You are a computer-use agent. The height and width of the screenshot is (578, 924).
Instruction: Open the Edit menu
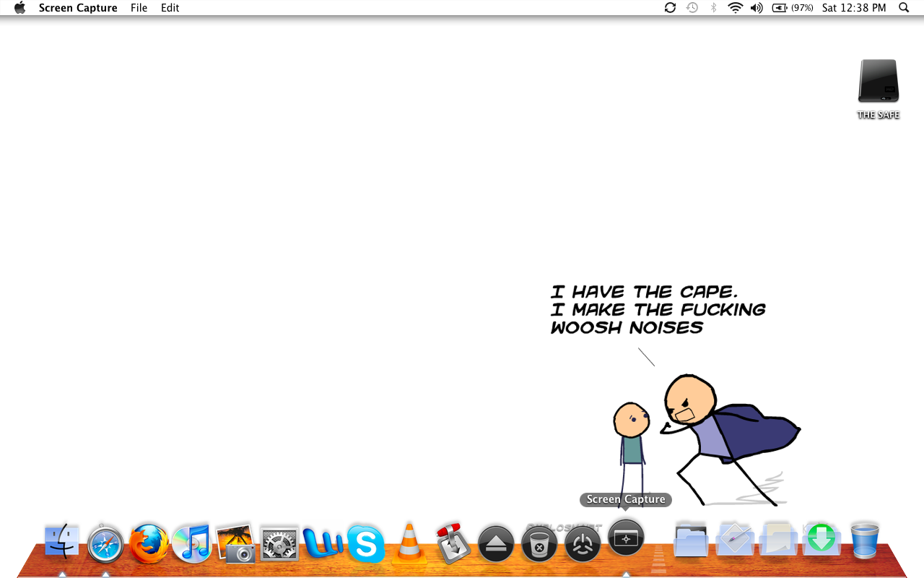(170, 8)
